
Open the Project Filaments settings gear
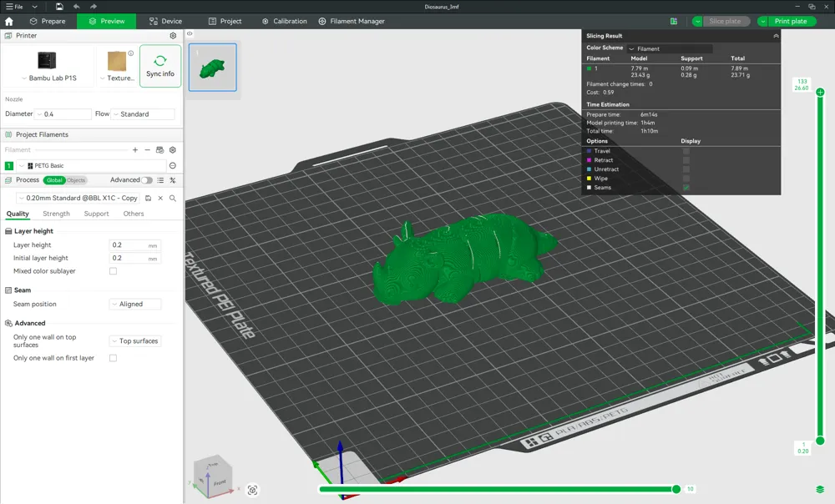[173, 150]
